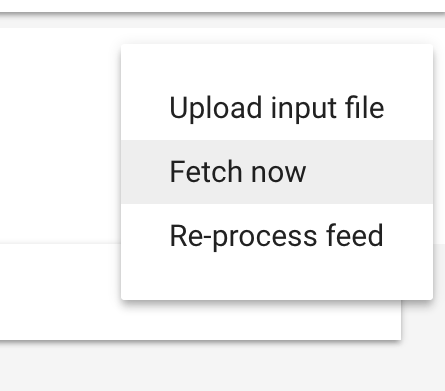
Task: Open the Upload input file dialog
Action: [277, 108]
